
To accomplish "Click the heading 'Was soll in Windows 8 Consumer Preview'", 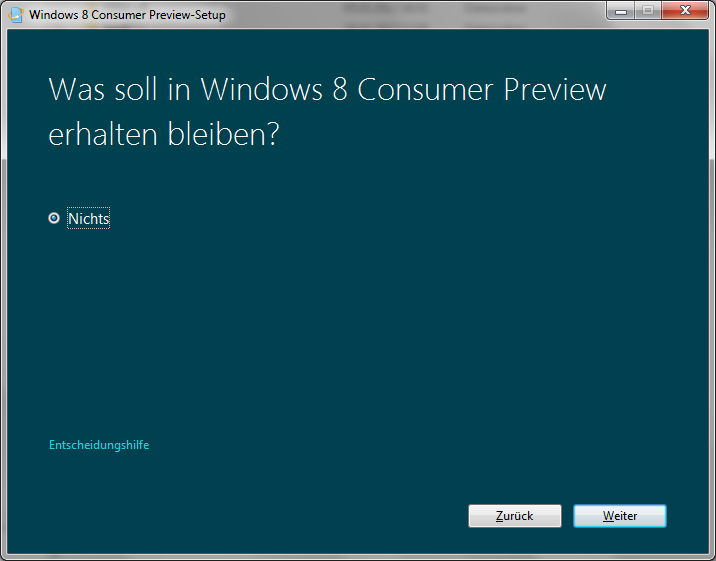I will tap(327, 89).
